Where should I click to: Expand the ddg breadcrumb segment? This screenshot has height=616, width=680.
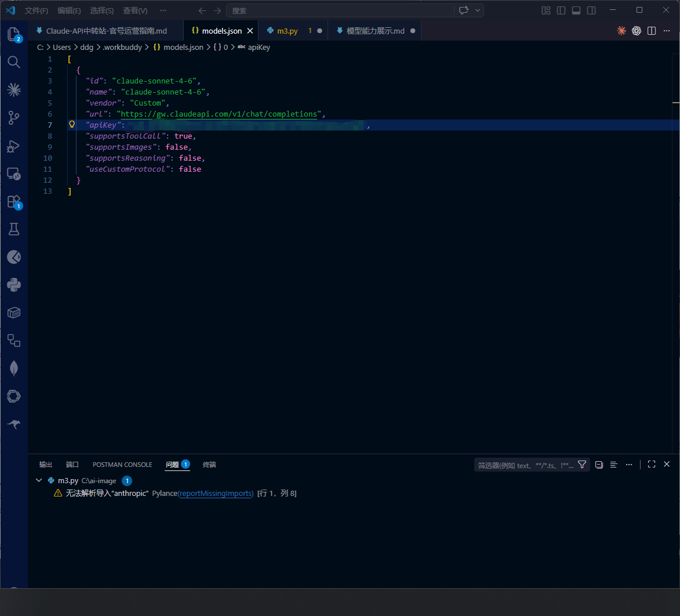87,48
